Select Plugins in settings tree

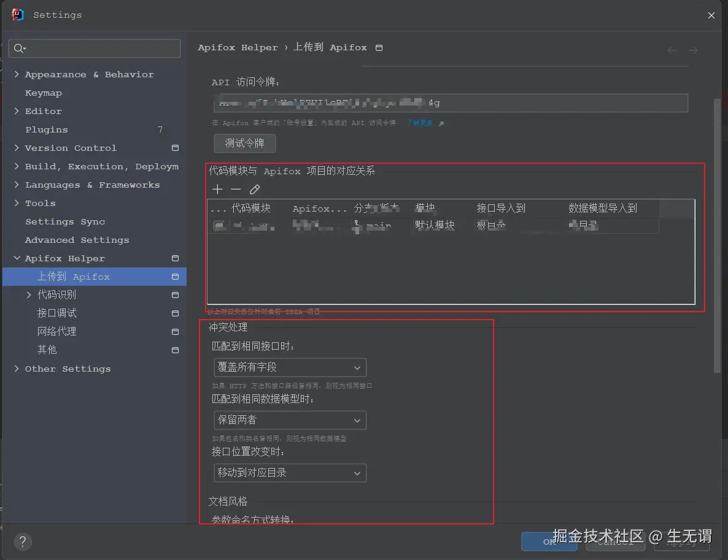tap(47, 129)
